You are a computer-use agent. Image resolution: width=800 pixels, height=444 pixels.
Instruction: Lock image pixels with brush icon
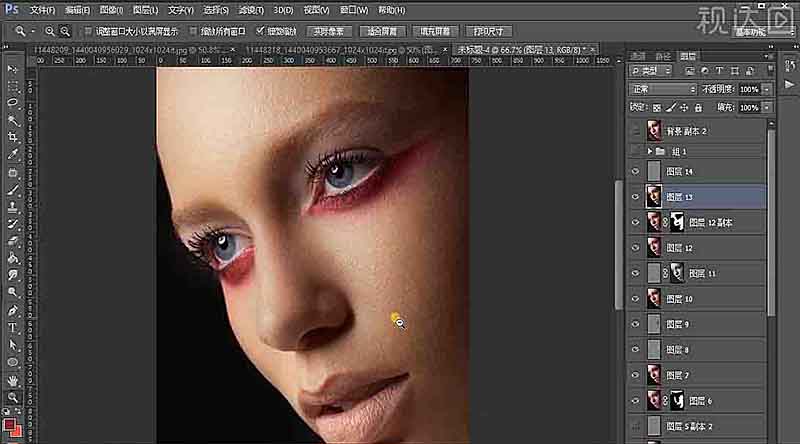pos(671,108)
